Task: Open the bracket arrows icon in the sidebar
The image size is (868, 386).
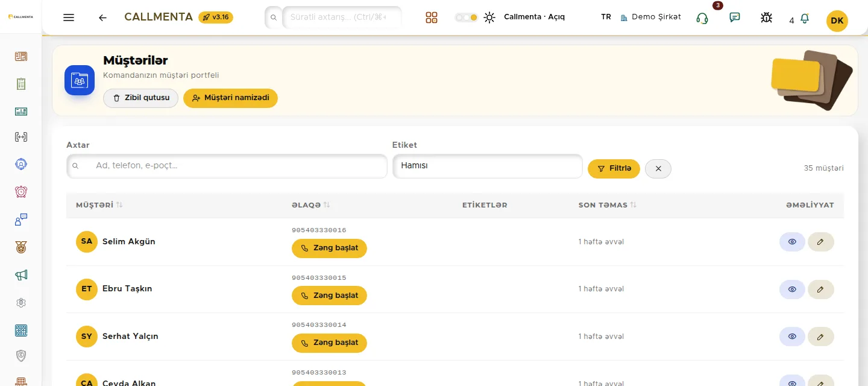Action: click(21, 137)
